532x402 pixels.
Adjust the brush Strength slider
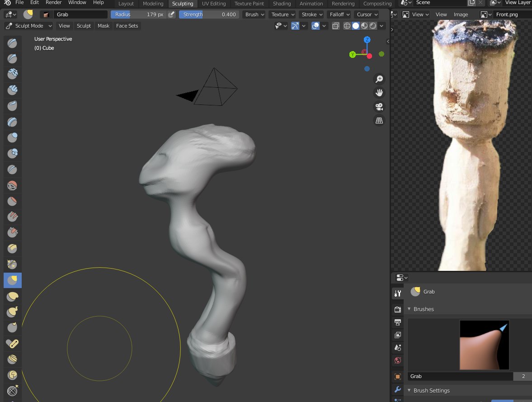click(209, 14)
